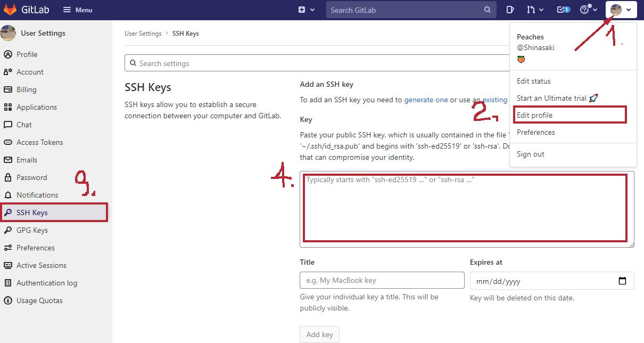Image resolution: width=644 pixels, height=343 pixels.
Task: Click the User Settings sidebar heading
Action: pos(43,33)
